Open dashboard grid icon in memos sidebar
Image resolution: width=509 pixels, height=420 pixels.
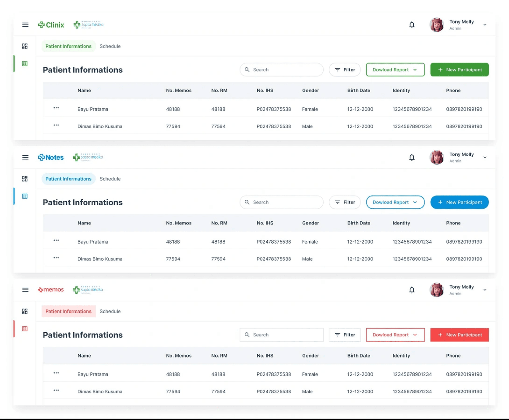25,311
